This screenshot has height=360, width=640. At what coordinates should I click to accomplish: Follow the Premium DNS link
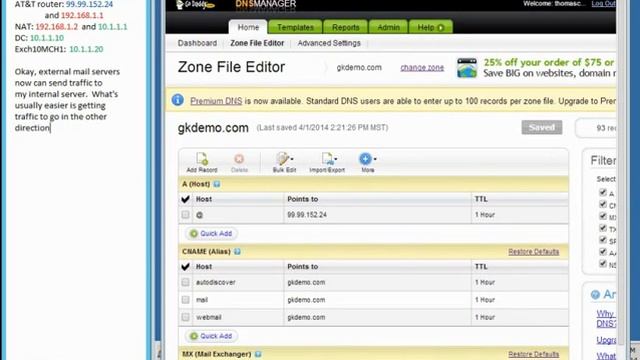point(216,101)
